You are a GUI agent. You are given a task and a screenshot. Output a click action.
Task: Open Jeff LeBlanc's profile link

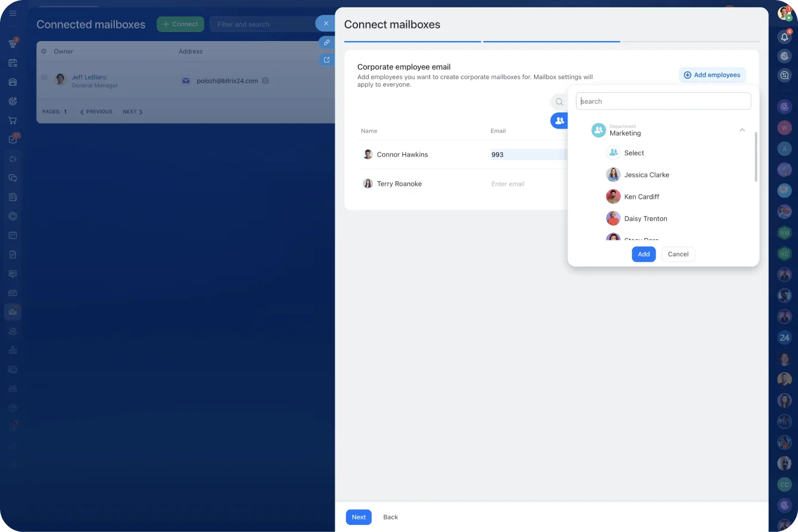coord(89,76)
